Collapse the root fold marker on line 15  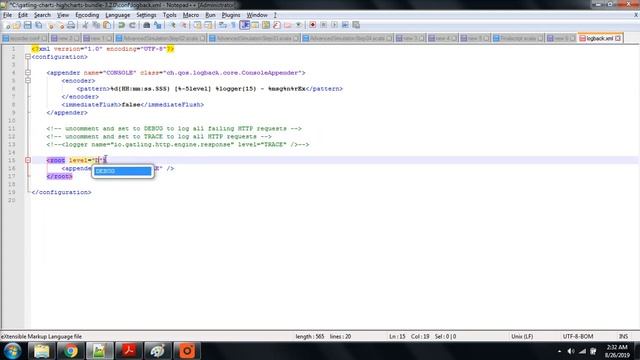[x=28, y=160]
